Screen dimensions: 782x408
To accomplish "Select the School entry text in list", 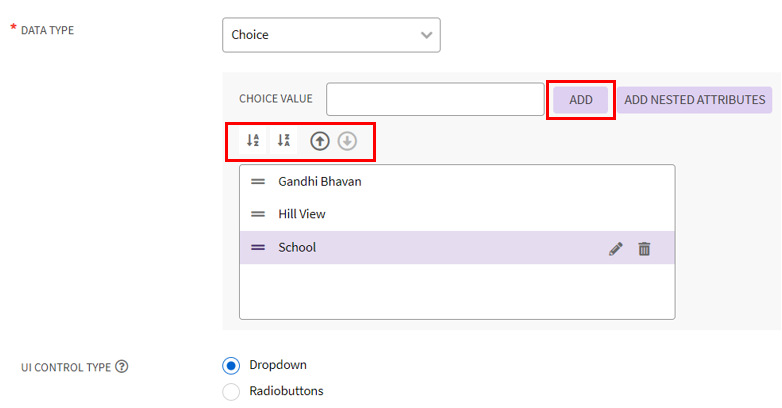I will 297,247.
